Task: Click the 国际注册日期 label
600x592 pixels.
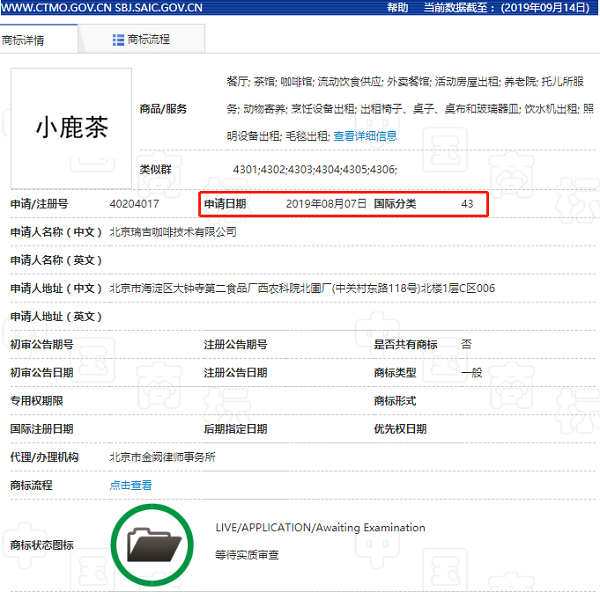Action: [x=42, y=429]
